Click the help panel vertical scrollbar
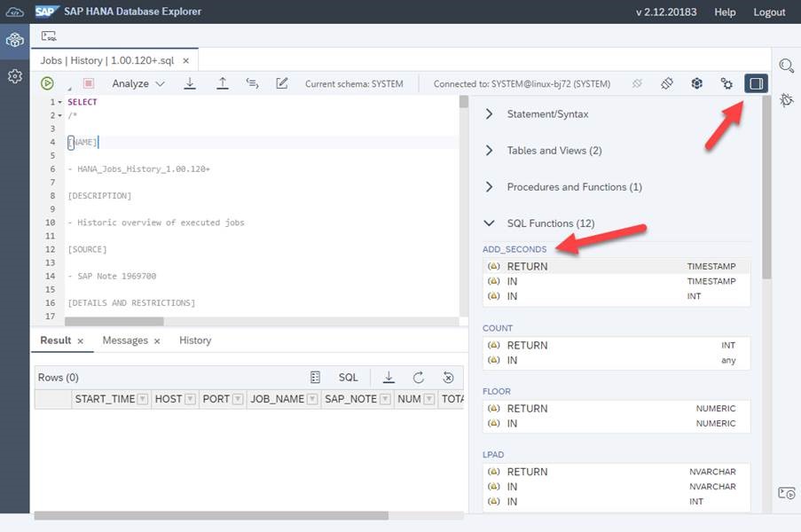 coord(766,187)
